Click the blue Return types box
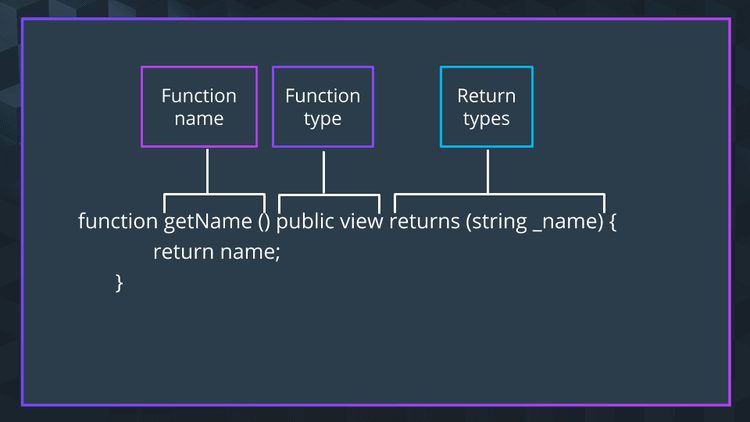This screenshot has height=422, width=750. coord(486,107)
